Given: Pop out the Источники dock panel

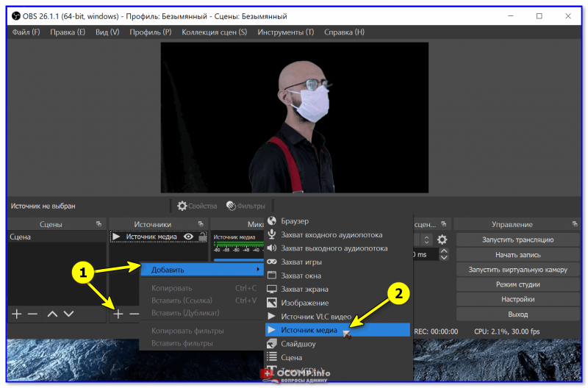Looking at the screenshot, I should pos(201,224).
